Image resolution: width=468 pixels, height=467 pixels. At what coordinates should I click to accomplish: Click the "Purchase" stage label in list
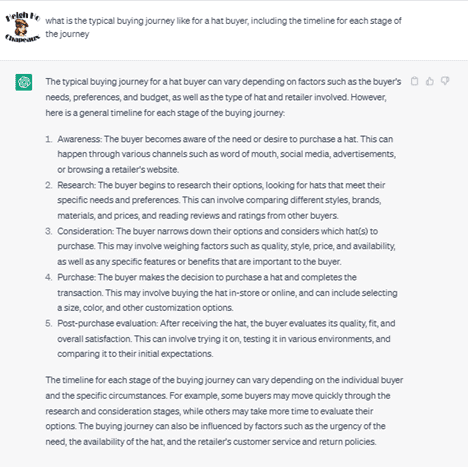point(76,277)
